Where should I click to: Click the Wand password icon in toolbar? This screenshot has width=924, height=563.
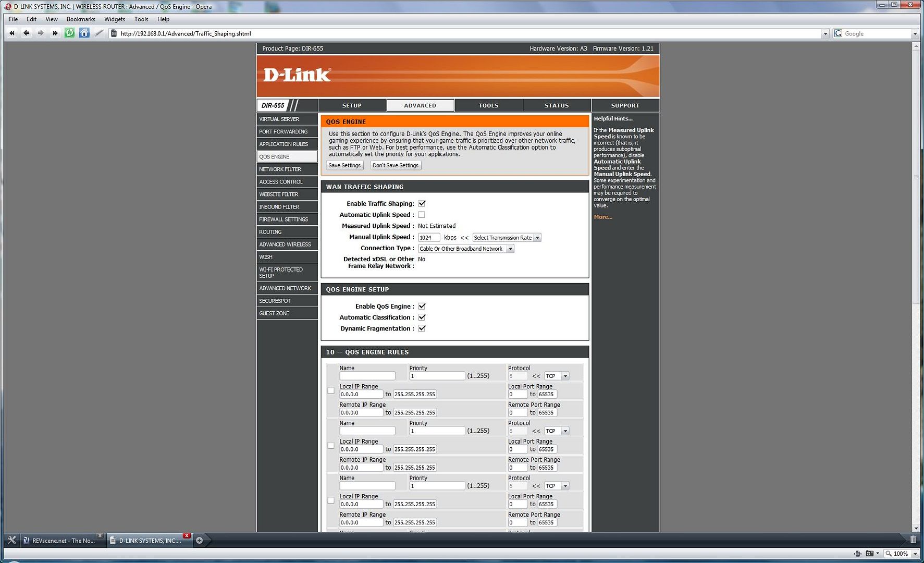tap(98, 33)
